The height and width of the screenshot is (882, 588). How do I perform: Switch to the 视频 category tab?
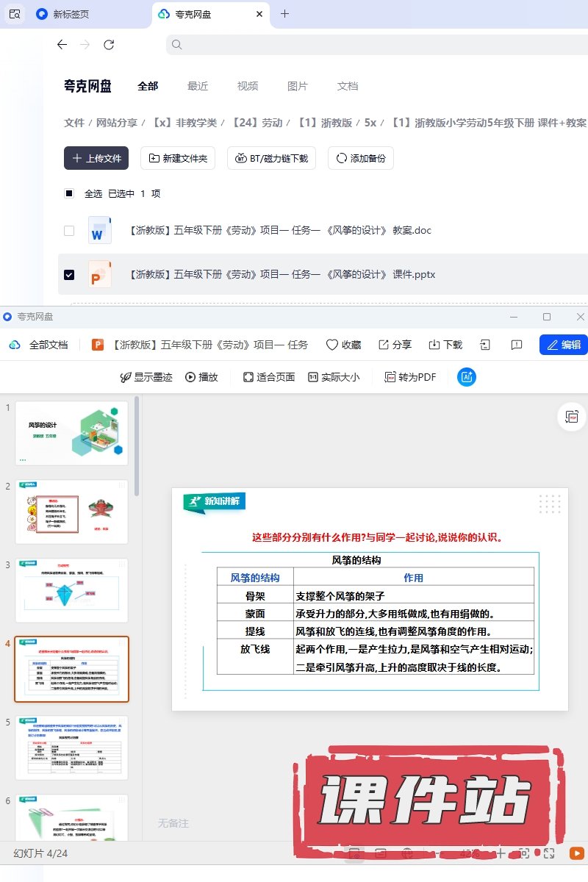click(248, 86)
